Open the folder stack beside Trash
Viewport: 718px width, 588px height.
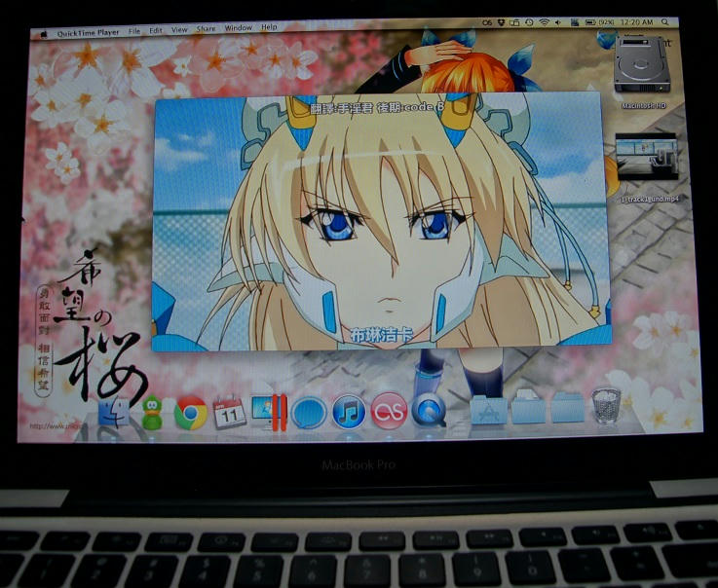568,407
